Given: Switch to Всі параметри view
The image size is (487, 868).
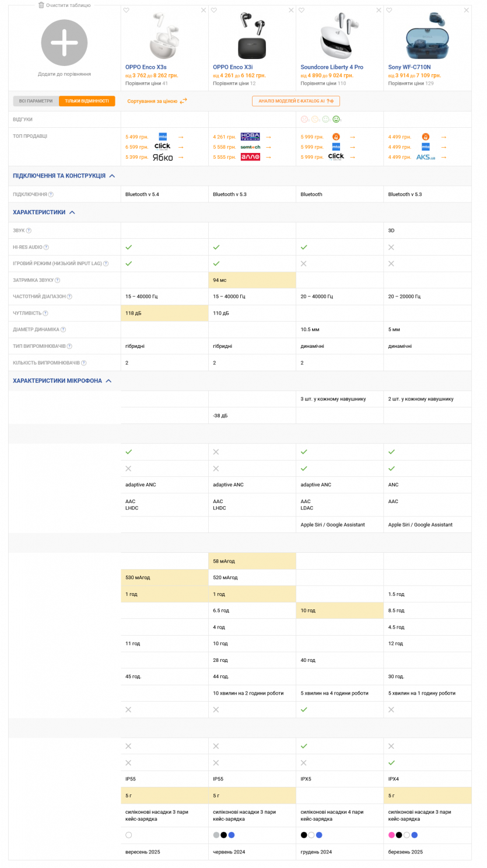Looking at the screenshot, I should pos(36,101).
